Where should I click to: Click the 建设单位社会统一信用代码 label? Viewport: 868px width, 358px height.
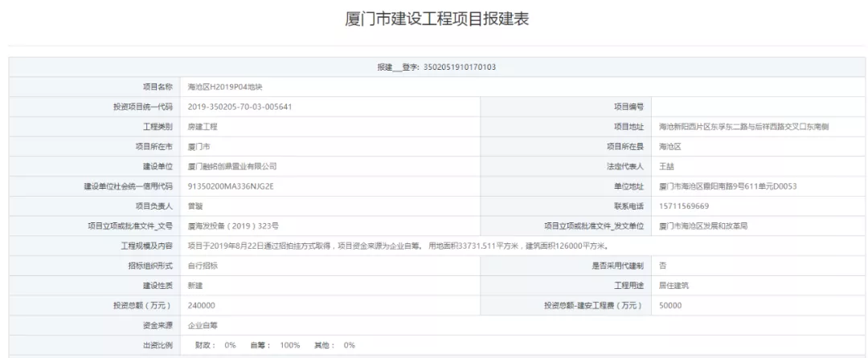click(x=129, y=186)
